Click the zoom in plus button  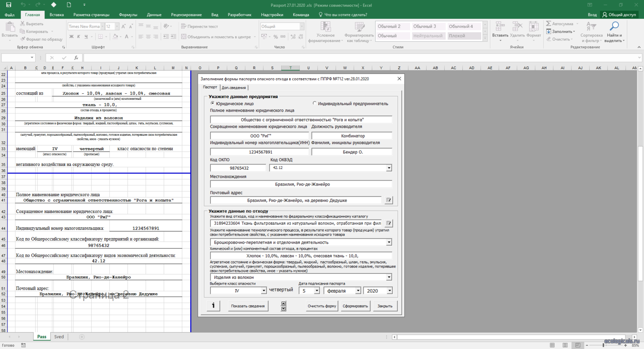(x=625, y=345)
